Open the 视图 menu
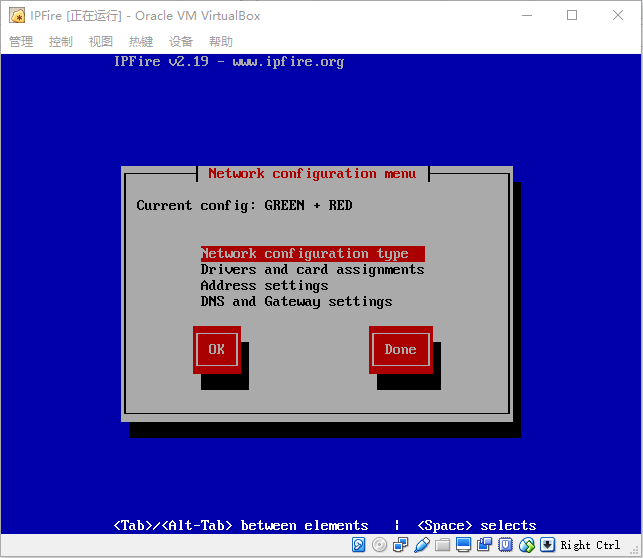 (x=101, y=41)
